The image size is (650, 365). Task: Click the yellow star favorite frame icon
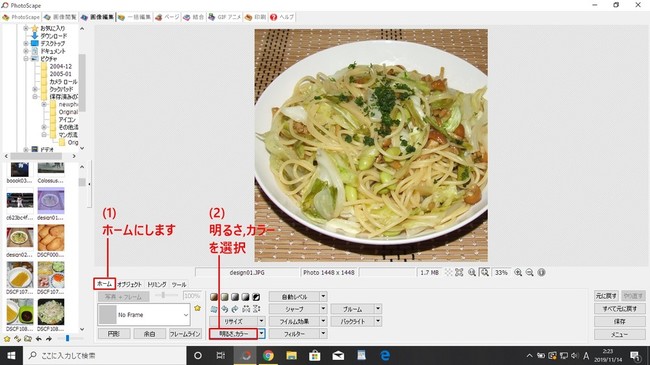pos(197,308)
